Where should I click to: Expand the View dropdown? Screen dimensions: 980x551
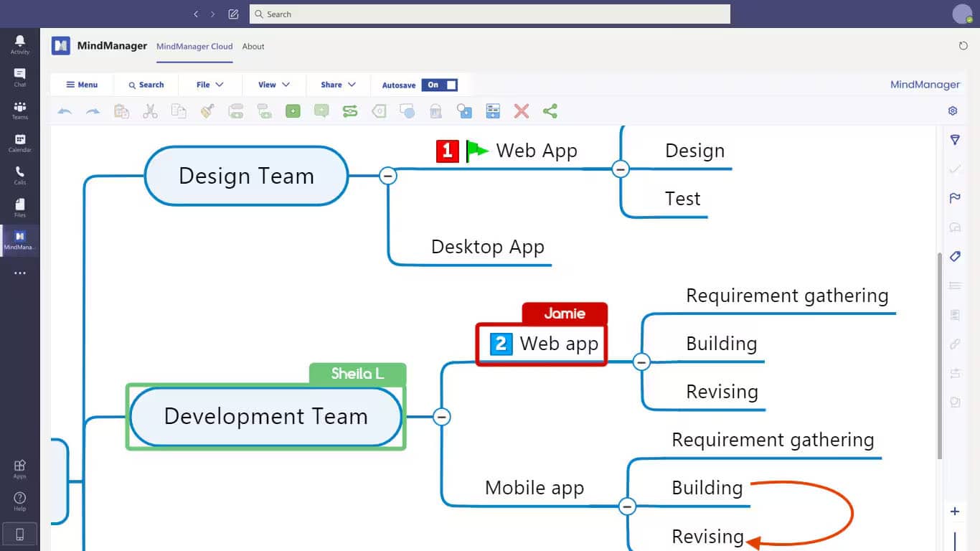tap(273, 85)
